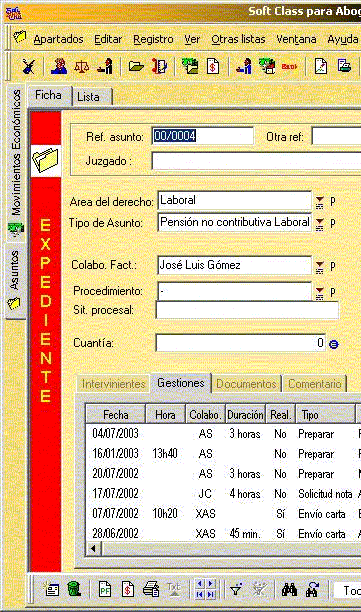This screenshot has height=612, width=361.
Task: Click the Ref. asunto input field
Action: pos(203,136)
